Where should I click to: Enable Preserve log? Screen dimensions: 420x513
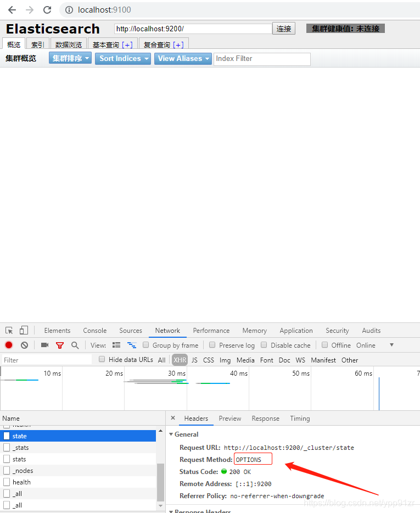212,345
